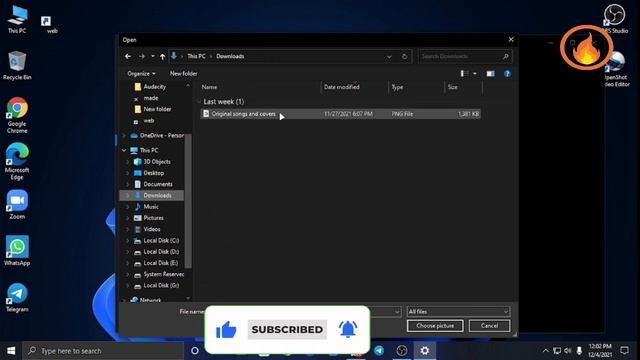Open the Organize menu
Image resolution: width=640 pixels, height=360 pixels.
(141, 73)
